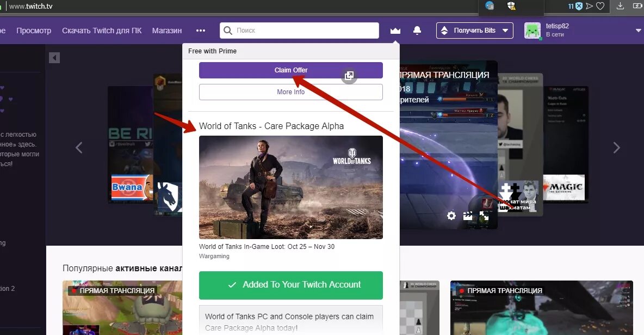
Task: Click World of Tanks In-Game Loot dates text
Action: (x=267, y=247)
